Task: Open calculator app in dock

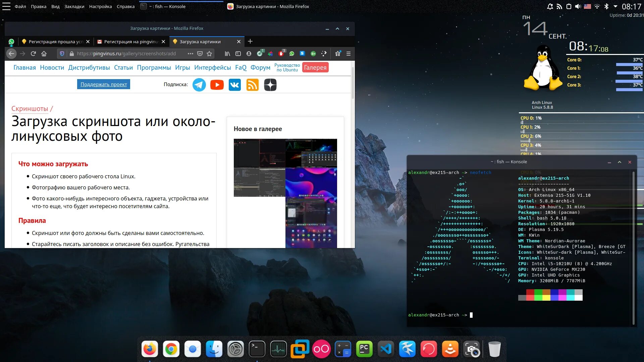Action: click(343, 349)
